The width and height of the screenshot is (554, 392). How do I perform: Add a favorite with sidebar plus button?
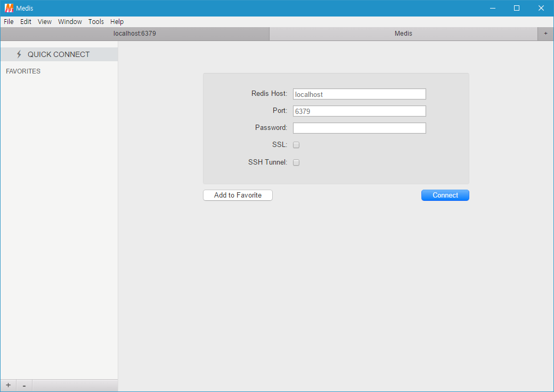(x=9, y=385)
